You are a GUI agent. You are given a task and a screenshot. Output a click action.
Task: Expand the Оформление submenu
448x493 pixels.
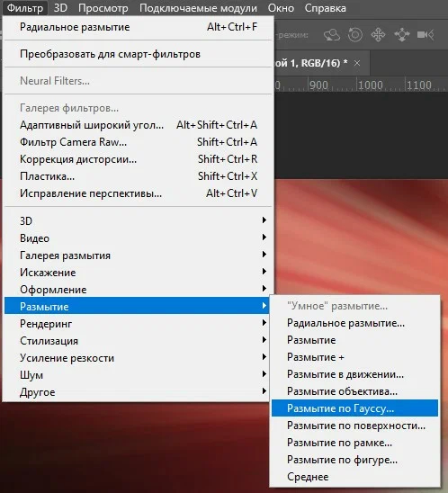click(x=137, y=290)
